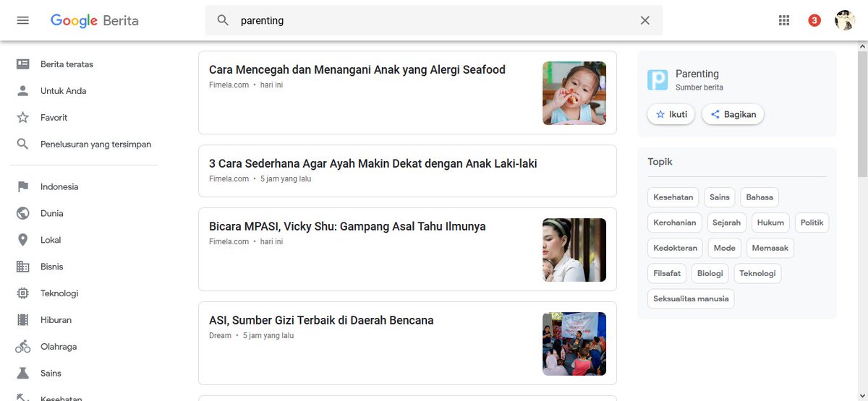
Task: Open the Politik topic chip
Action: pyautogui.click(x=812, y=223)
